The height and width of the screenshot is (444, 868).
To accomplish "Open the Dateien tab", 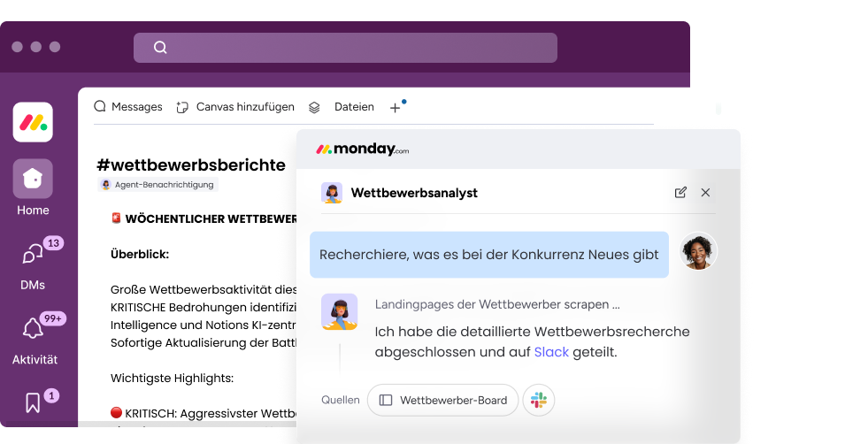I will tap(354, 107).
